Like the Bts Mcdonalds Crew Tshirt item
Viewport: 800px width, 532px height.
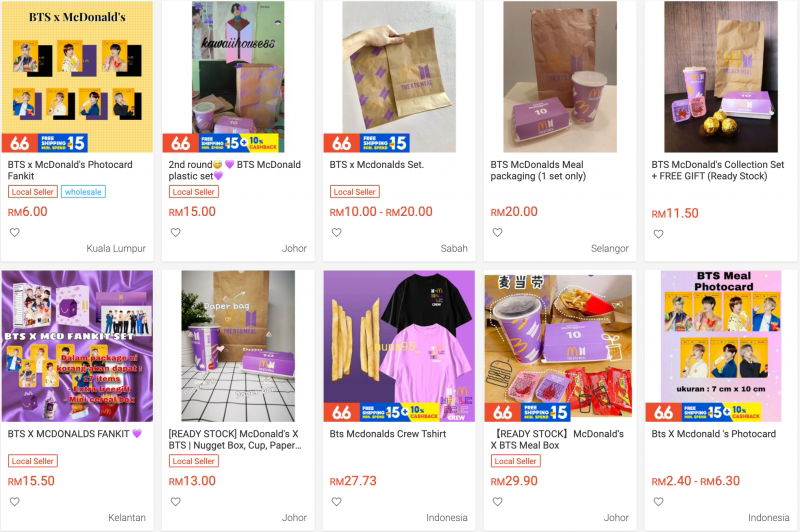tap(337, 502)
